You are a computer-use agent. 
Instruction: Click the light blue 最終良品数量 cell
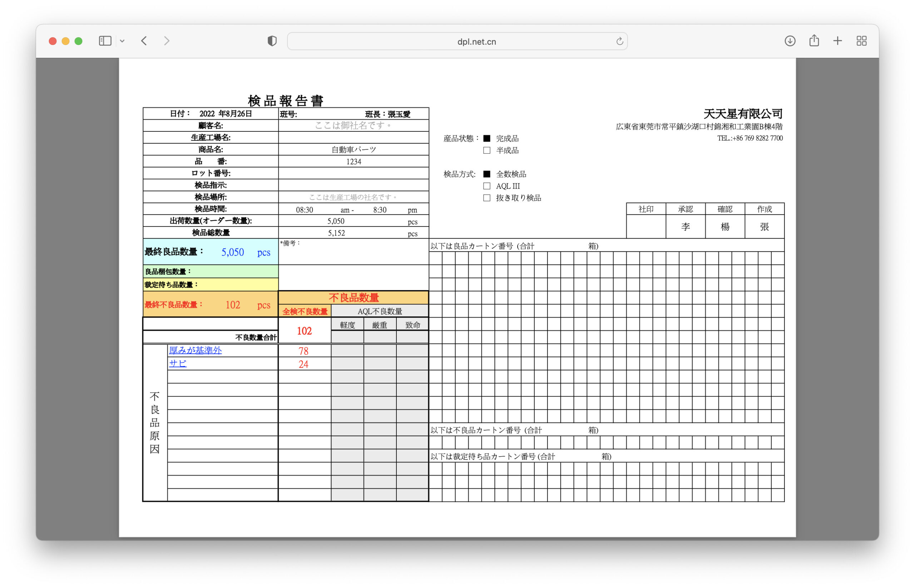pyautogui.click(x=211, y=252)
